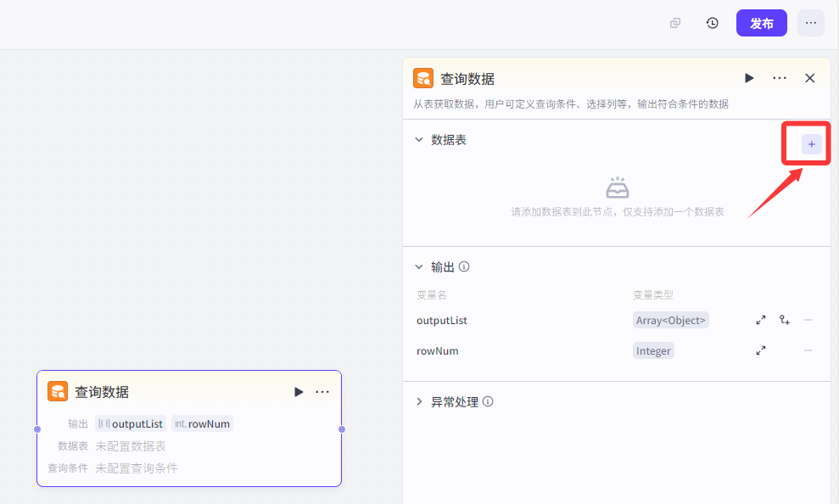Click the 发布 publish button
Image resolution: width=839 pixels, height=504 pixels.
pos(761,23)
